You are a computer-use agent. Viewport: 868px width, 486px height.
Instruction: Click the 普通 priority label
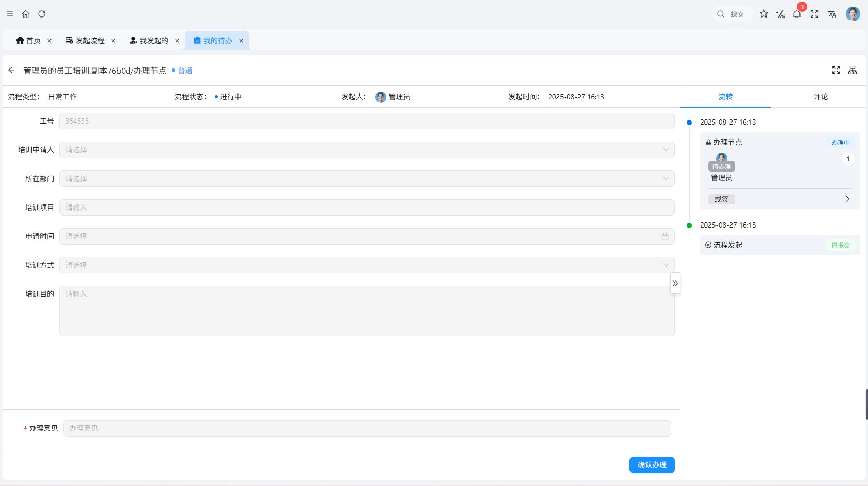[x=185, y=71]
